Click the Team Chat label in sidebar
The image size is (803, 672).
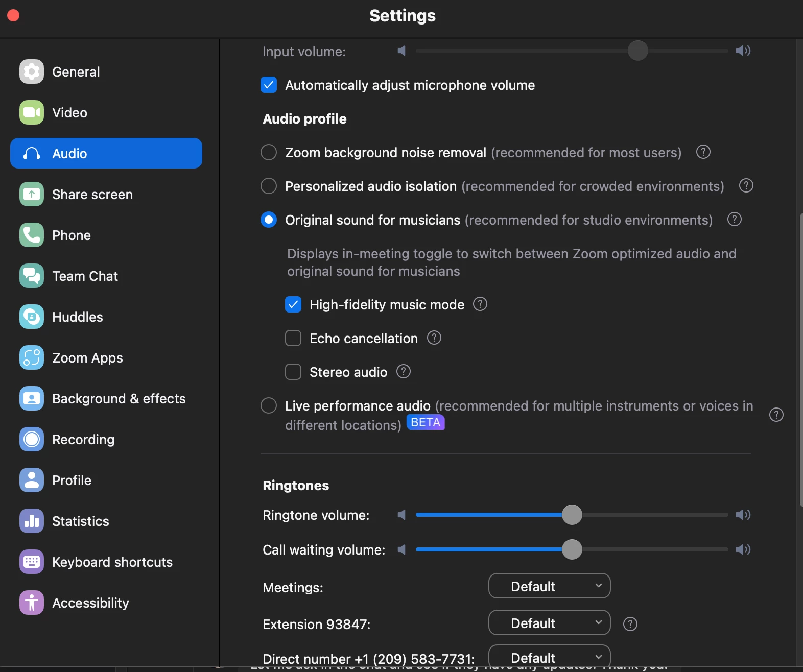tap(85, 276)
